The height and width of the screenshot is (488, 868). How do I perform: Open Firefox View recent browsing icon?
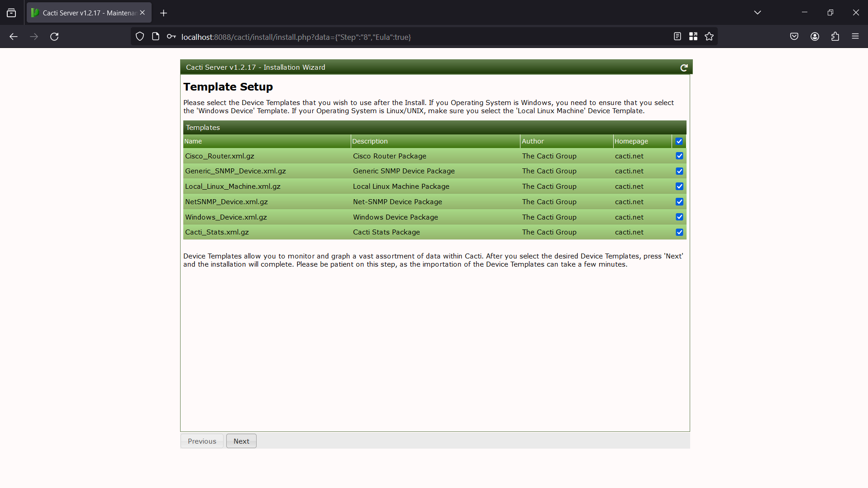[11, 13]
